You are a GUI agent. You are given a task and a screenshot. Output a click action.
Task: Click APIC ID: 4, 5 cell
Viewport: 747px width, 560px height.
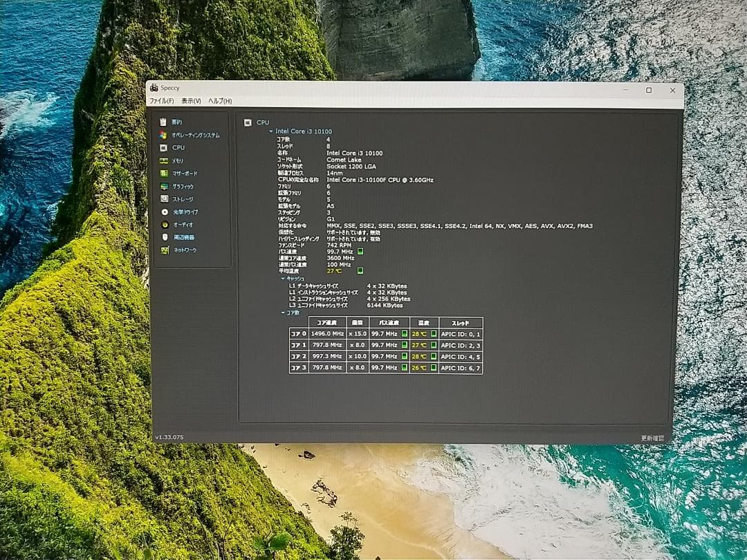pos(461,357)
